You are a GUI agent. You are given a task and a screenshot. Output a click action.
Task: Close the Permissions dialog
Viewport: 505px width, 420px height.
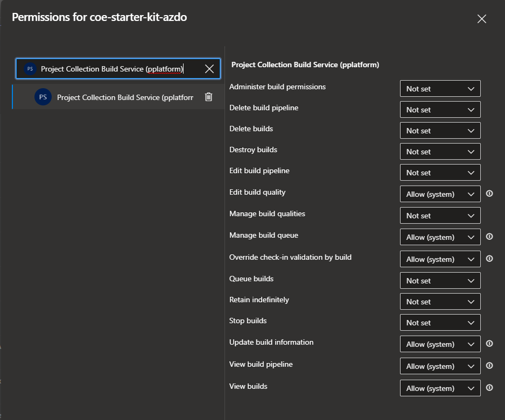click(x=481, y=18)
